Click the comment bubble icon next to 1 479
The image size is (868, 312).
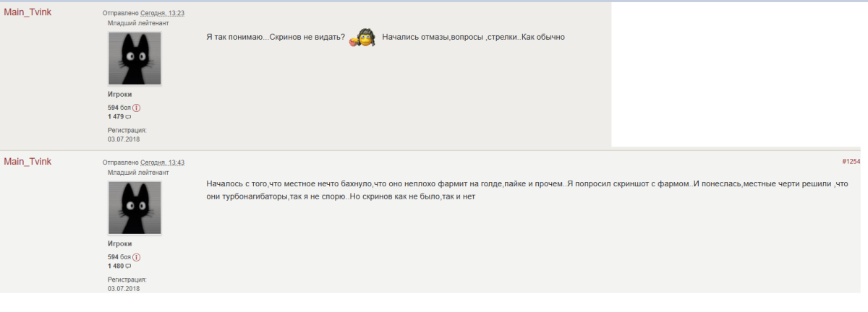point(129,116)
